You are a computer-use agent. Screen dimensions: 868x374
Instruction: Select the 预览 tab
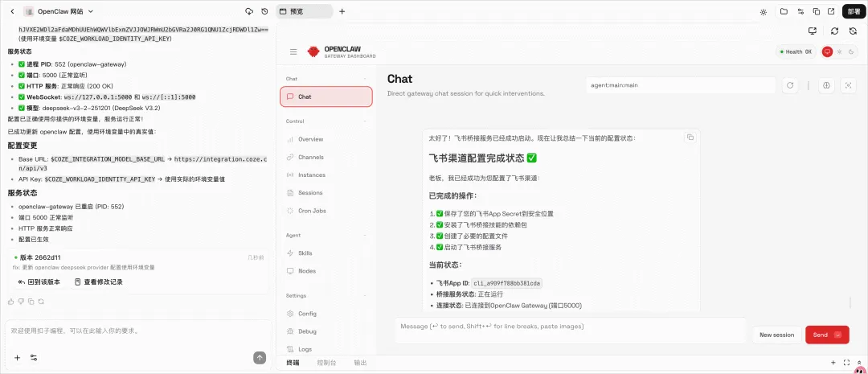pos(305,11)
